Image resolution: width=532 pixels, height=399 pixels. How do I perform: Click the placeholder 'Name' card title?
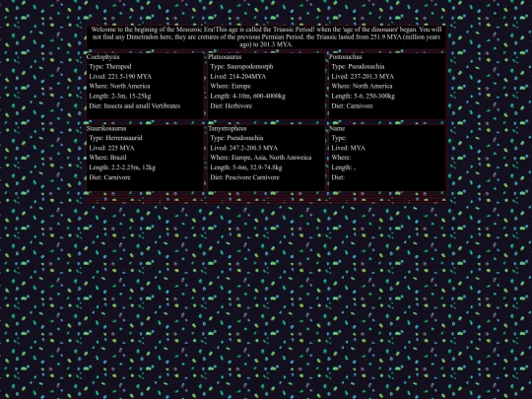point(337,128)
